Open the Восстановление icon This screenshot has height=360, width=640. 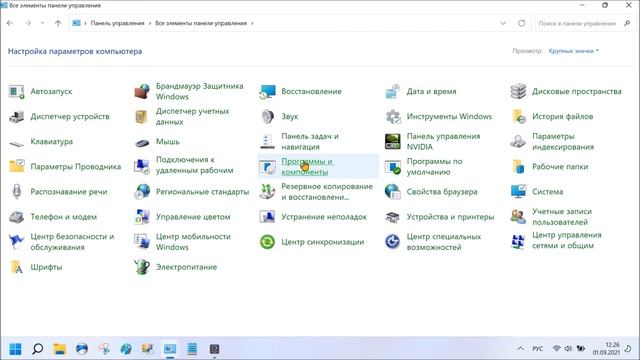pyautogui.click(x=267, y=91)
